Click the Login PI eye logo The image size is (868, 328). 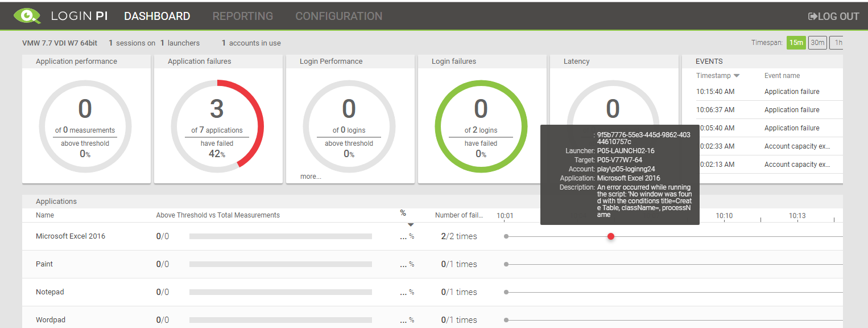(27, 15)
